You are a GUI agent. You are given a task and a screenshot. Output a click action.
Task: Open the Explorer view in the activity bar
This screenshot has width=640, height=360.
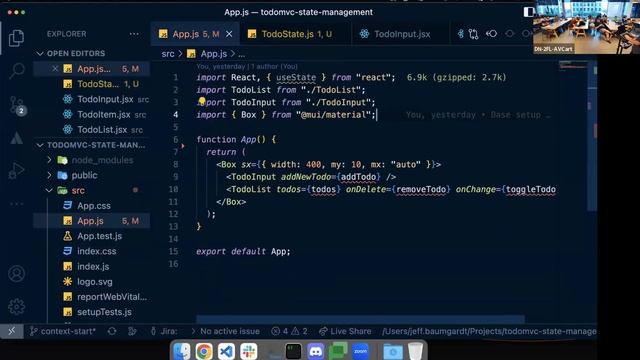tap(16, 38)
